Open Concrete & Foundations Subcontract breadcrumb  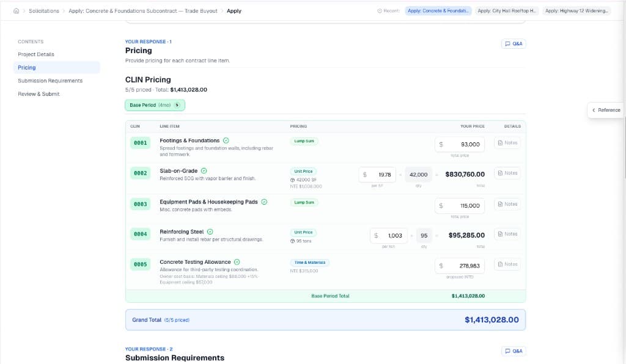[143, 11]
